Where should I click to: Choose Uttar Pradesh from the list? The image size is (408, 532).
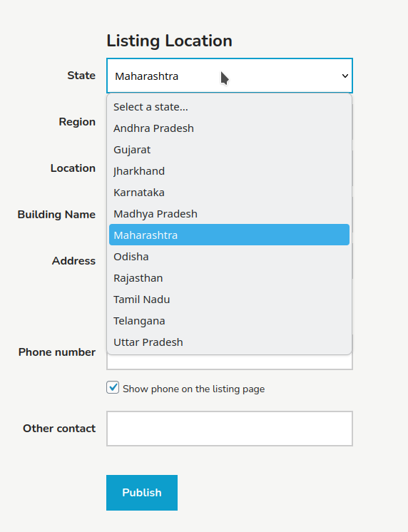229,342
